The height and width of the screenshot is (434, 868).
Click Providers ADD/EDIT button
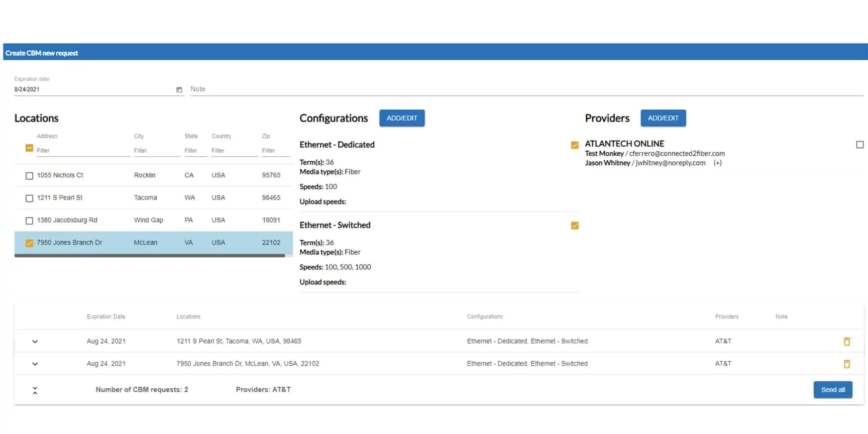click(663, 118)
